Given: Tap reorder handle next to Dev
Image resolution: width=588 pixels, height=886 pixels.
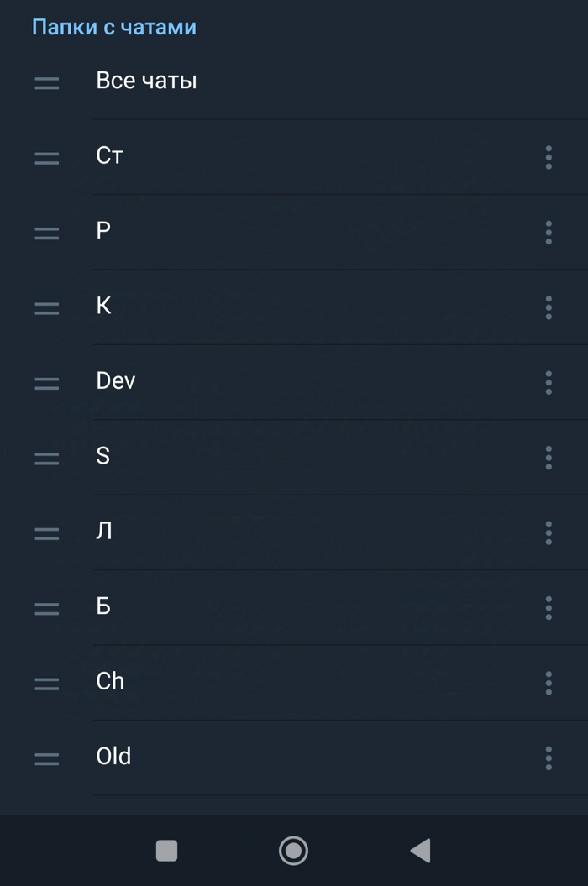Looking at the screenshot, I should point(47,383).
